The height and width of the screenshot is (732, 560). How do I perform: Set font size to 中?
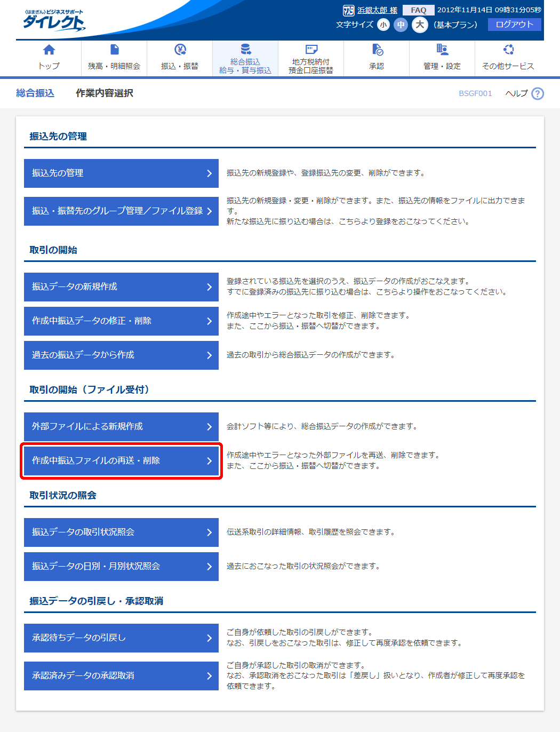[401, 25]
